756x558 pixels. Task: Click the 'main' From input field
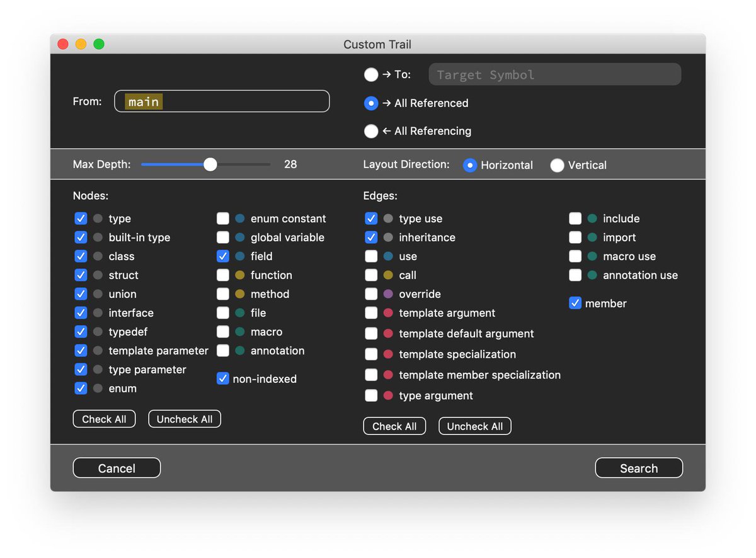click(222, 101)
